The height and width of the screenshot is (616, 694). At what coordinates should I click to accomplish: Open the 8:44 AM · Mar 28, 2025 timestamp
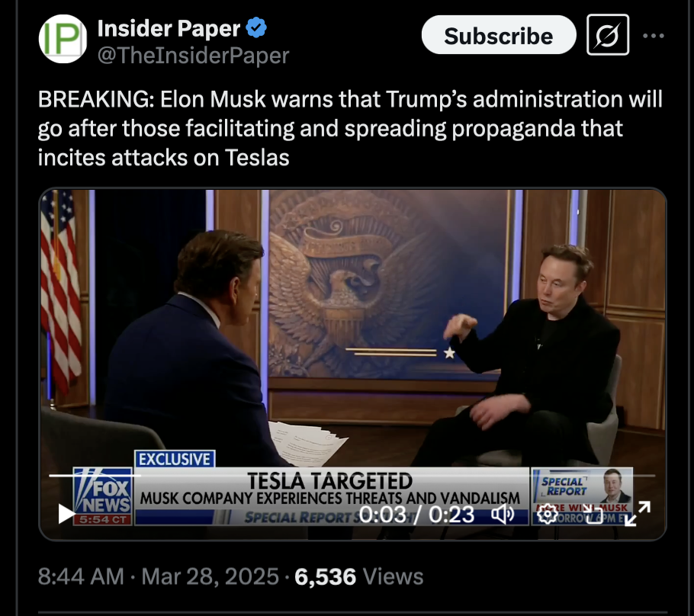(159, 576)
